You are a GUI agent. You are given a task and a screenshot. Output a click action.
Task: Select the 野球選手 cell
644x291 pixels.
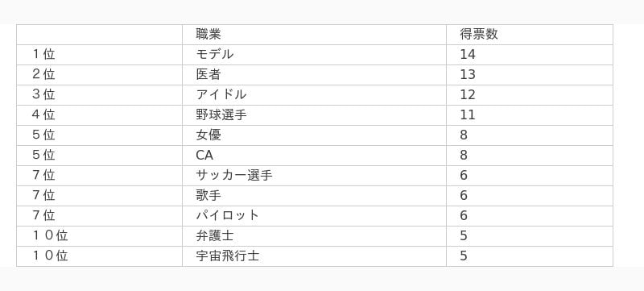pyautogui.click(x=314, y=115)
